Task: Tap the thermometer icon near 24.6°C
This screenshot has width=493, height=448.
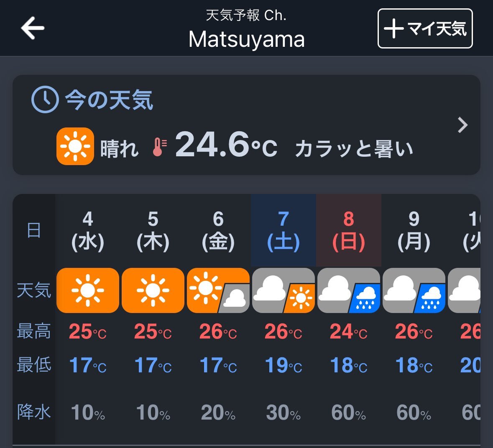Action: click(159, 147)
